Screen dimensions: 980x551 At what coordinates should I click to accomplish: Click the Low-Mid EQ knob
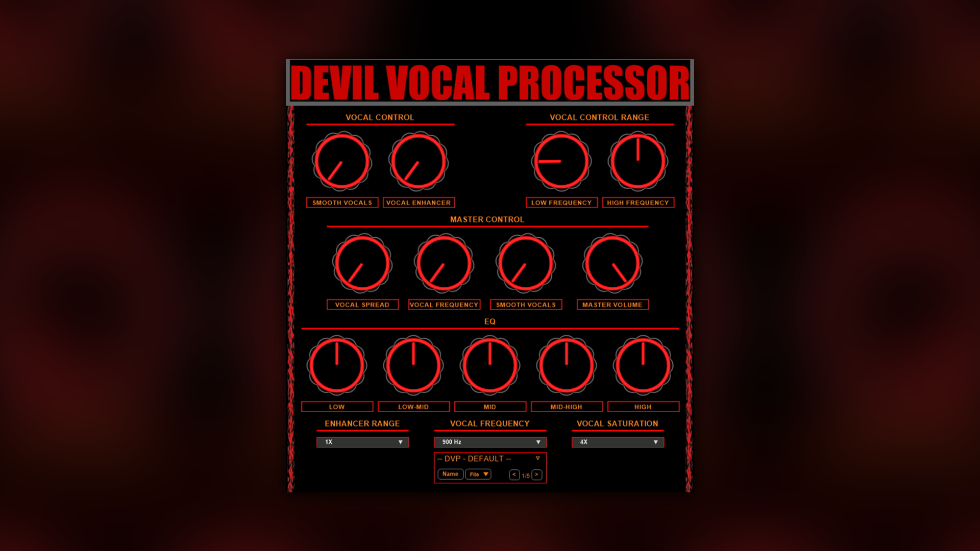pyautogui.click(x=413, y=366)
